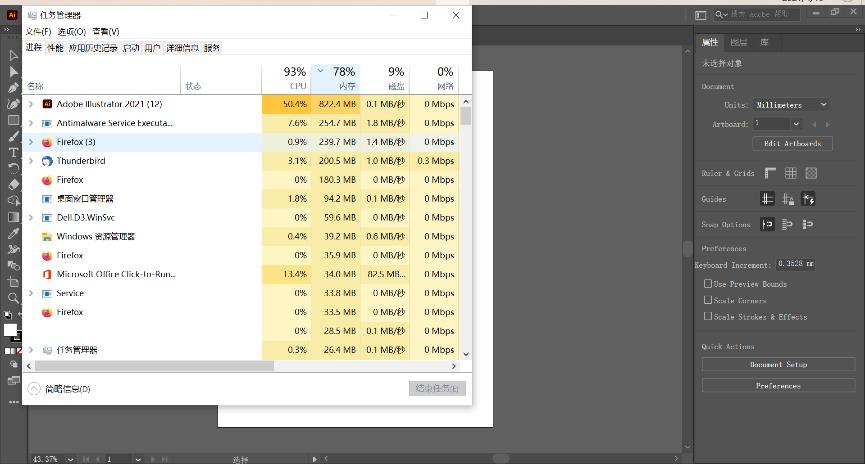Expand the Thunderbird process row

tap(31, 161)
